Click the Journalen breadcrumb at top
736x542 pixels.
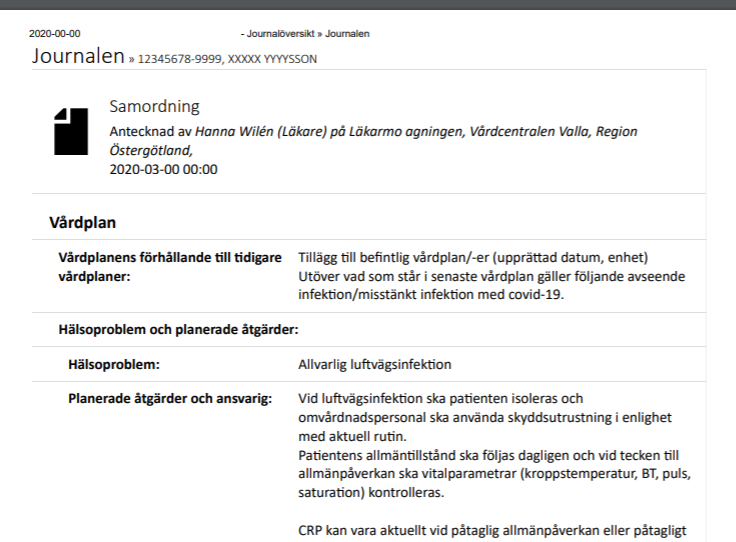point(347,34)
